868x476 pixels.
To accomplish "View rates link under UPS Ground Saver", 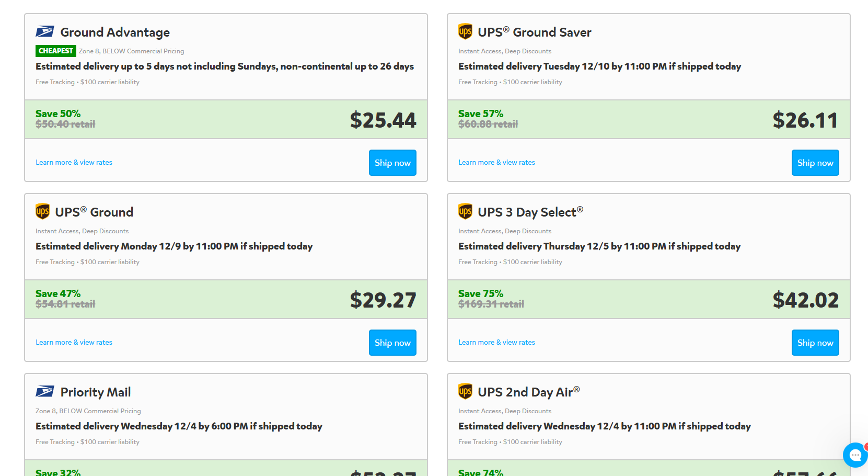I will 496,163.
